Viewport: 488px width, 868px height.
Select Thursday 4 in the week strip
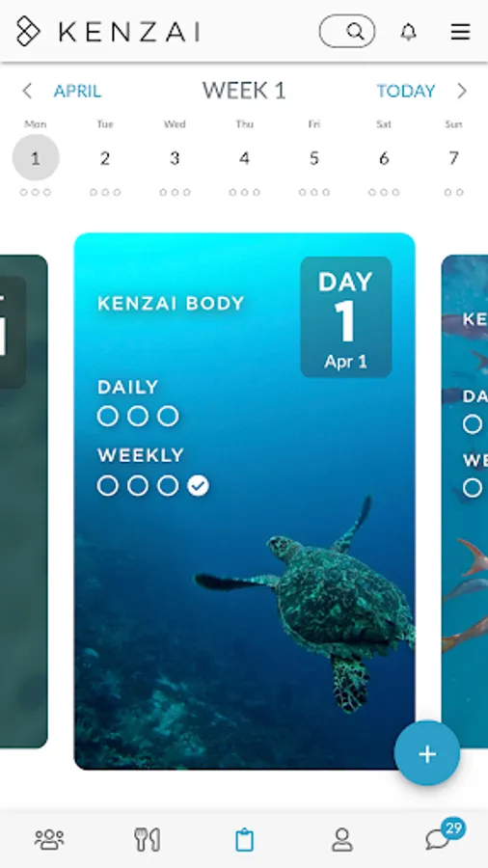[244, 158]
